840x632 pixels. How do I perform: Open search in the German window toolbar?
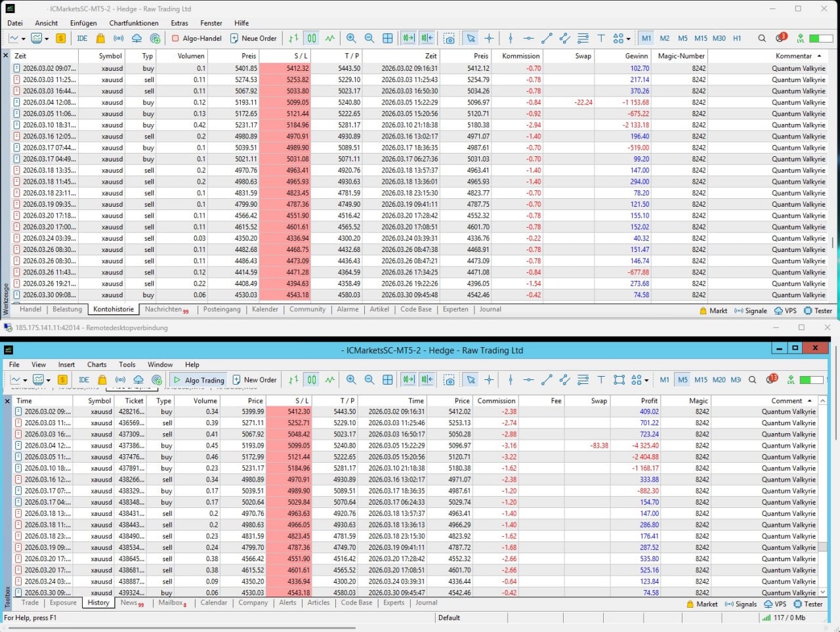762,38
